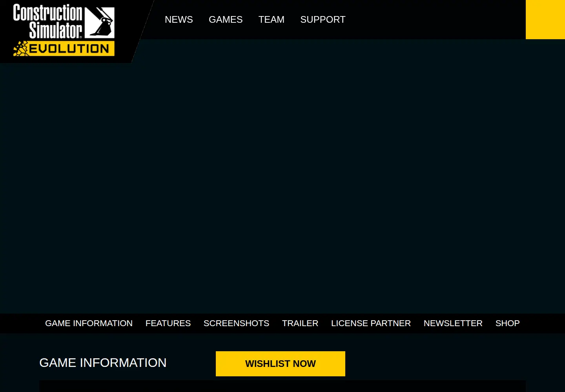View the SCREENSHOTS section

(236, 323)
